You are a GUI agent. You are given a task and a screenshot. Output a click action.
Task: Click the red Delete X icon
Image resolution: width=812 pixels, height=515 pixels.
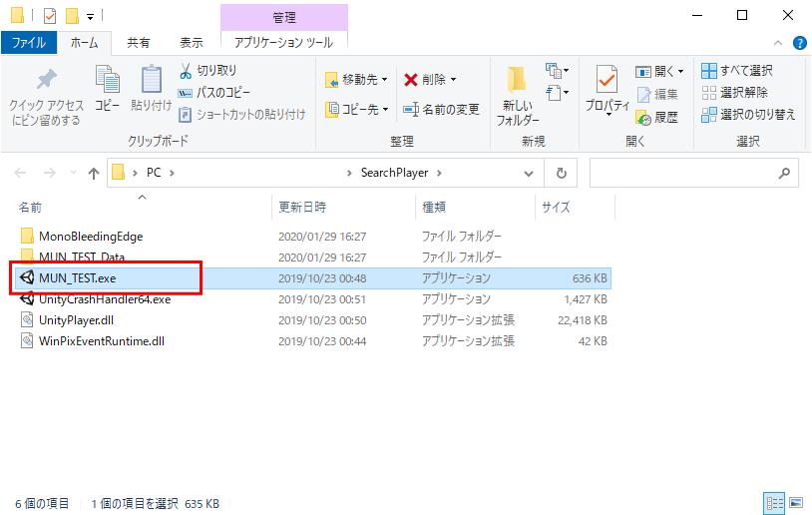point(411,80)
